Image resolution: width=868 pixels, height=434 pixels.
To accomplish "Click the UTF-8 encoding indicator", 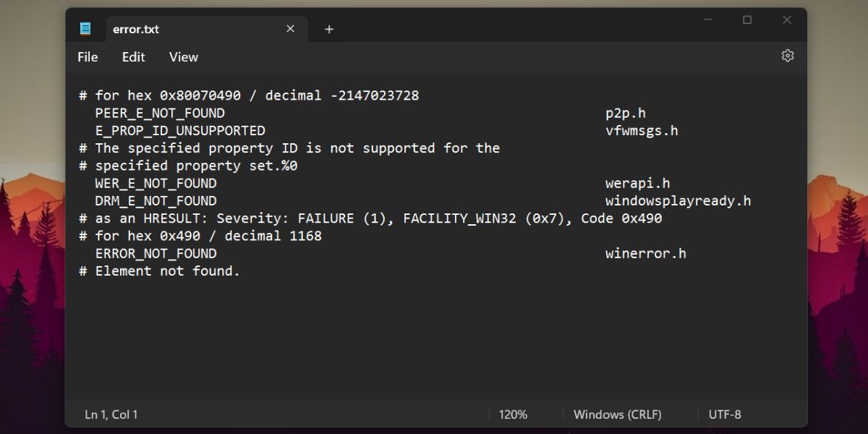I will pos(725,414).
